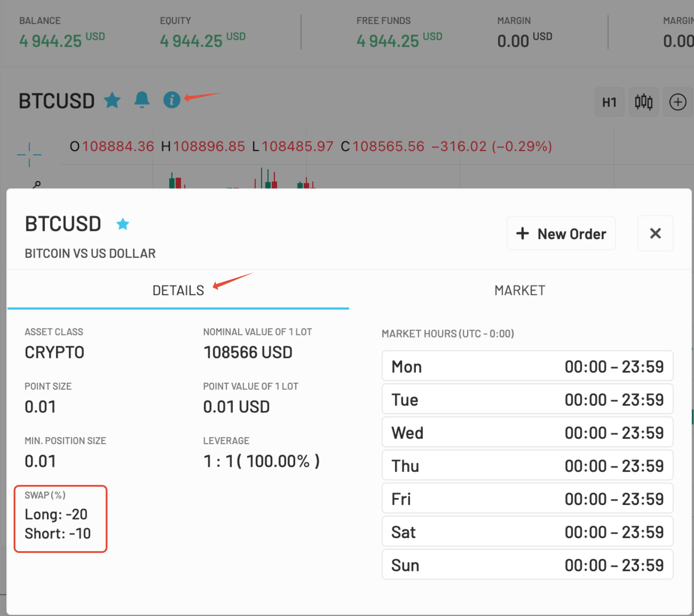Close the BTCUSD details panel
Screen dimensions: 694x616
(x=655, y=234)
